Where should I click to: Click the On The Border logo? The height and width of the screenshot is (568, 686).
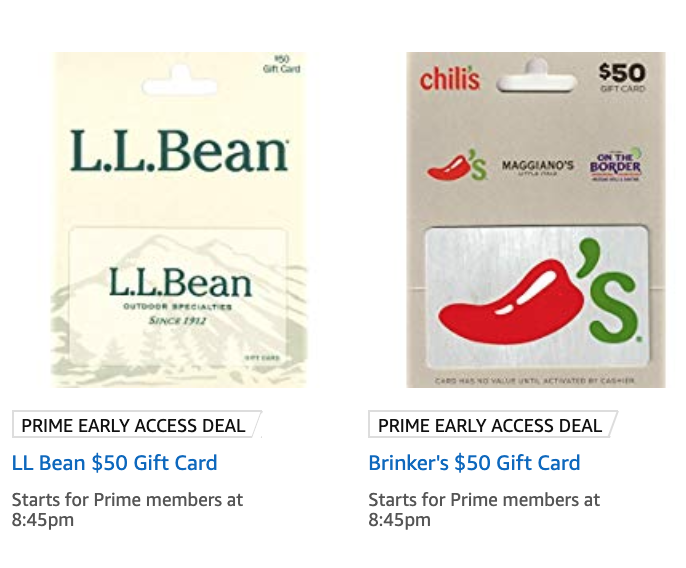[x=616, y=165]
